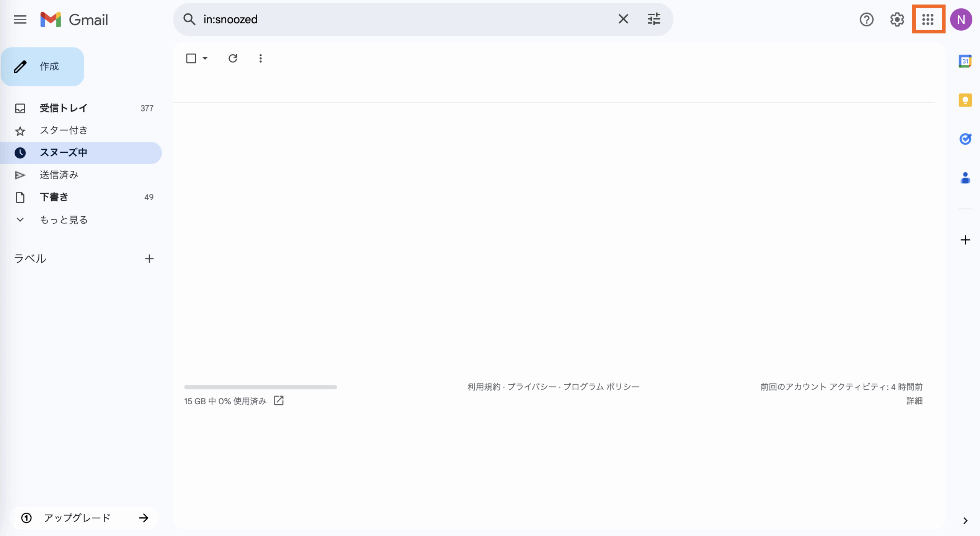Open Google Keep side panel icon
Image resolution: width=980 pixels, height=536 pixels.
click(965, 100)
